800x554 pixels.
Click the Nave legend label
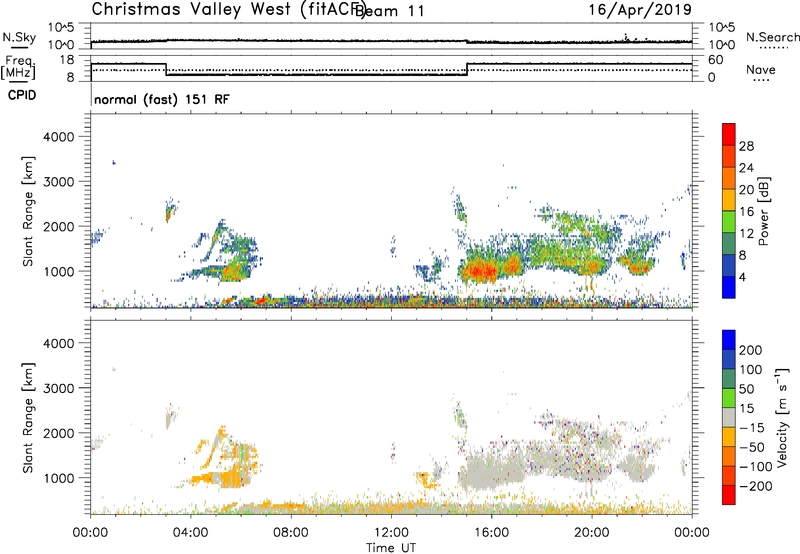(761, 69)
